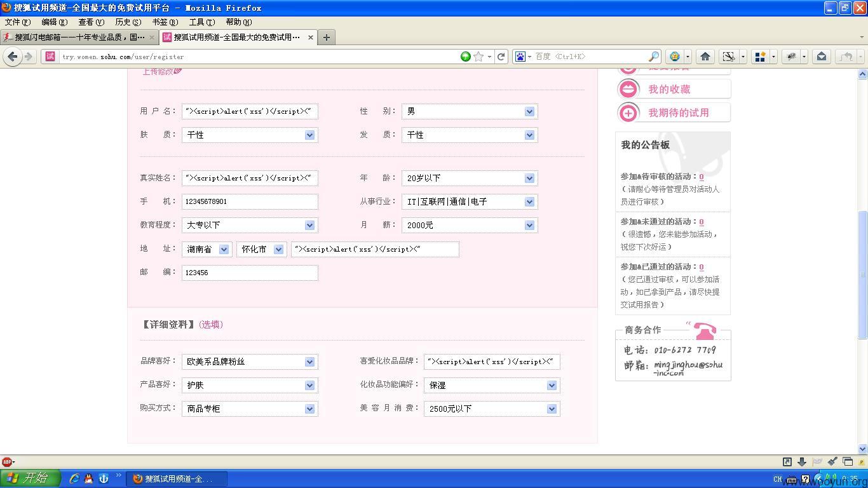Click the count link for 参加&未通过的活动
The width and height of the screenshot is (868, 488).
pyautogui.click(x=701, y=222)
